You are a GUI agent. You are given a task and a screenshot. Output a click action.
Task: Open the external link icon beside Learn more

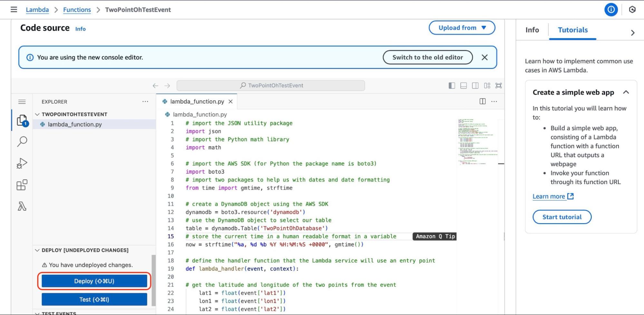pos(570,196)
